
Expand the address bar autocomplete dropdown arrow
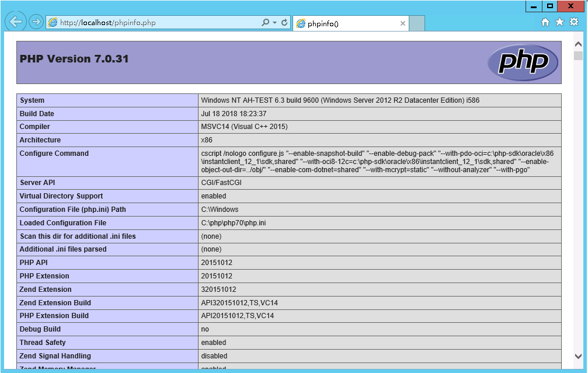tap(275, 23)
